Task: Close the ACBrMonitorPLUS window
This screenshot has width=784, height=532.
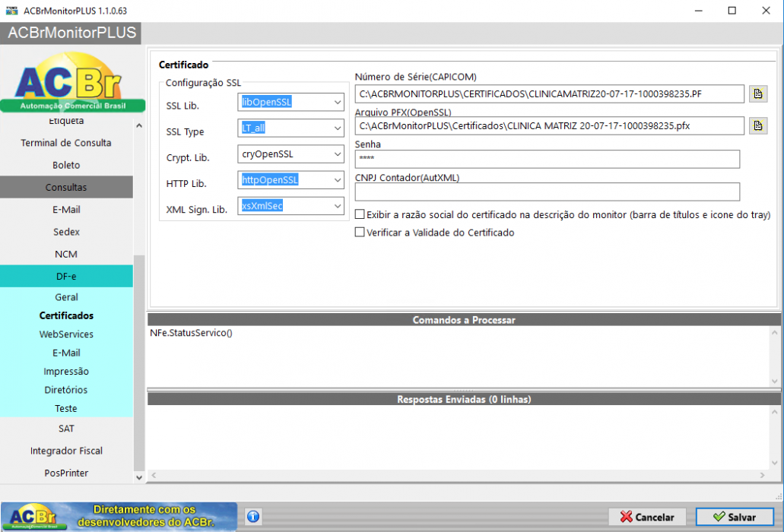Action: pyautogui.click(x=766, y=11)
